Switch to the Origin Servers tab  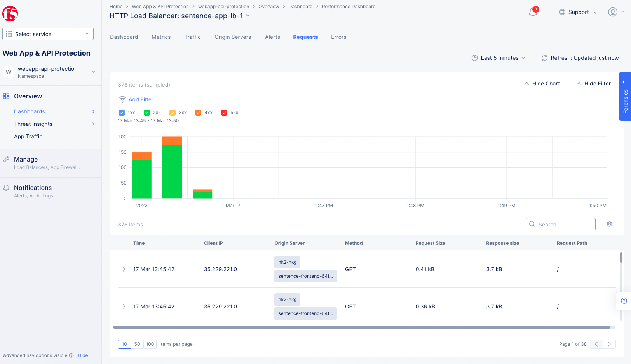[x=233, y=37]
